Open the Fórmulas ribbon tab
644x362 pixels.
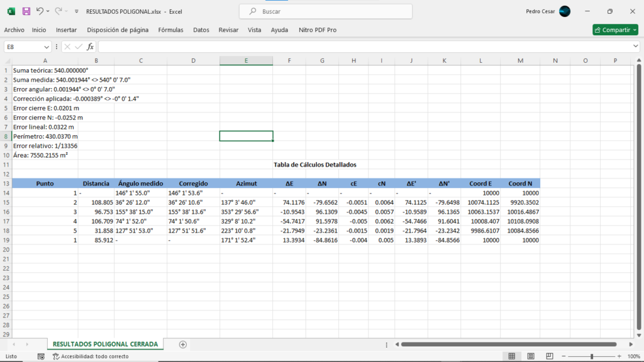pyautogui.click(x=170, y=30)
